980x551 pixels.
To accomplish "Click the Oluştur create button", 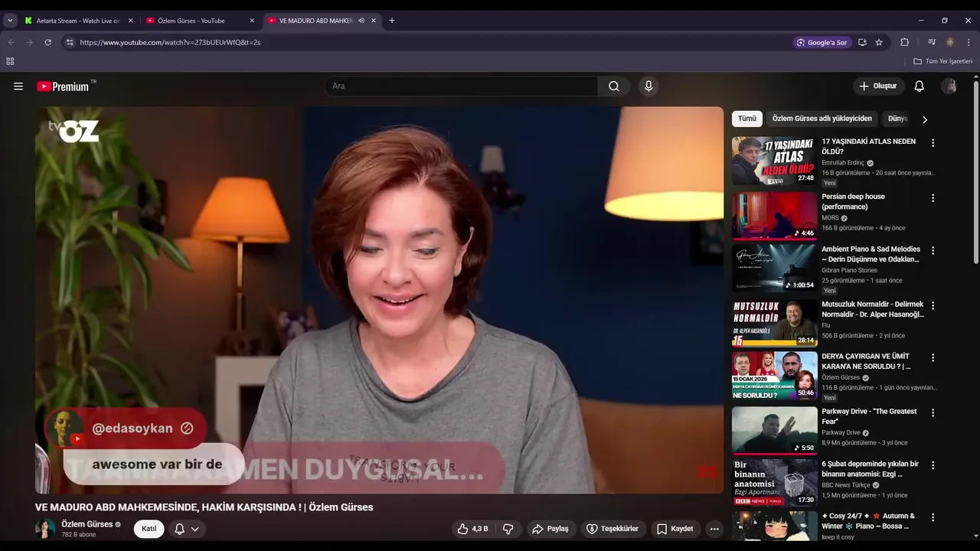I will coord(878,86).
